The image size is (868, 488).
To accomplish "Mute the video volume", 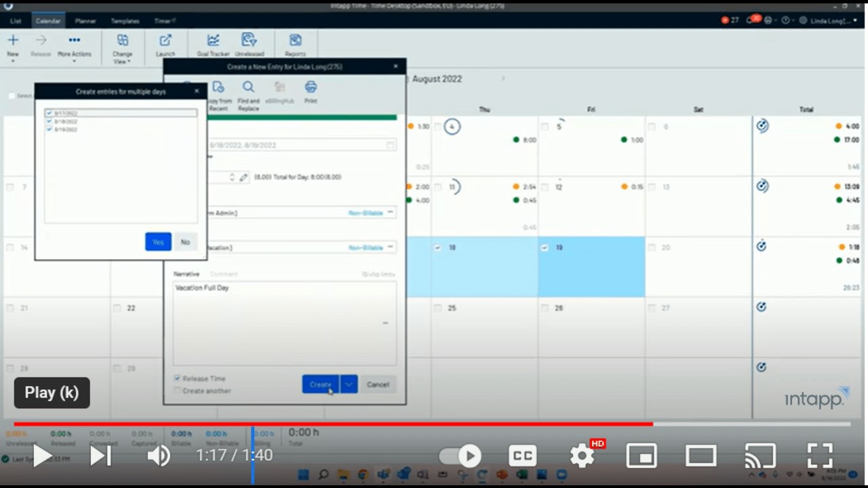I will (x=159, y=455).
